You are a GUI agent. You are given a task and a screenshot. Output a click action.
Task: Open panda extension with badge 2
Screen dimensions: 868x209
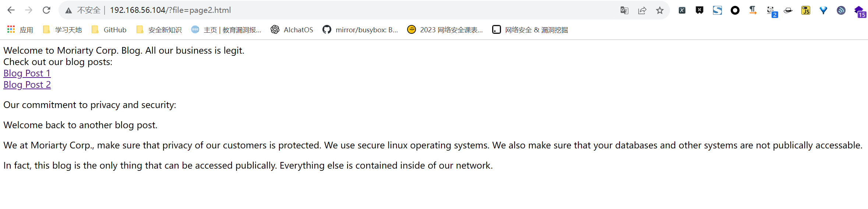[x=771, y=11]
